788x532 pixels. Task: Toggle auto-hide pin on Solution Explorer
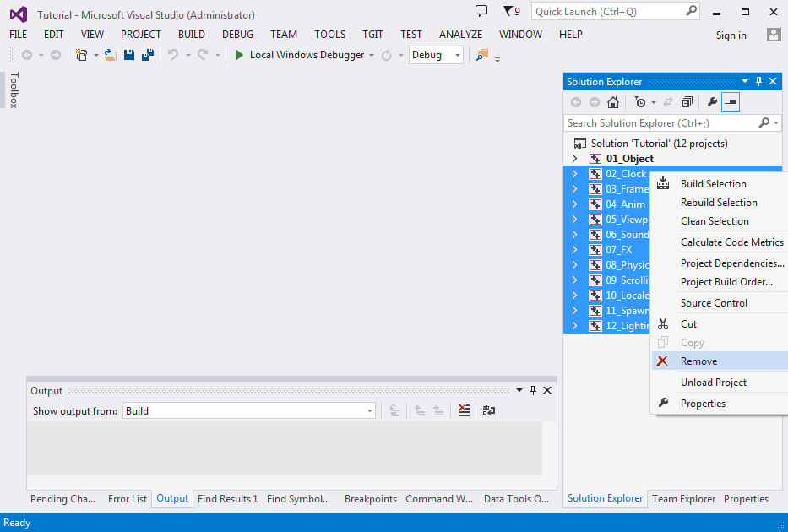pyautogui.click(x=758, y=82)
